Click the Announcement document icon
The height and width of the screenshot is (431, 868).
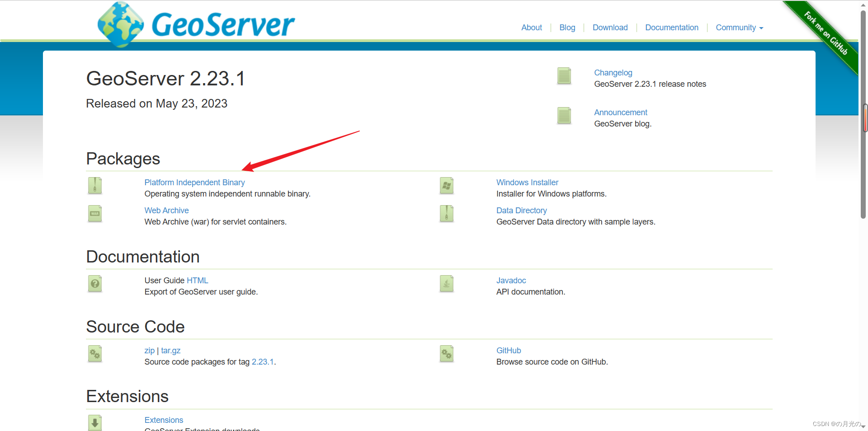(x=564, y=116)
